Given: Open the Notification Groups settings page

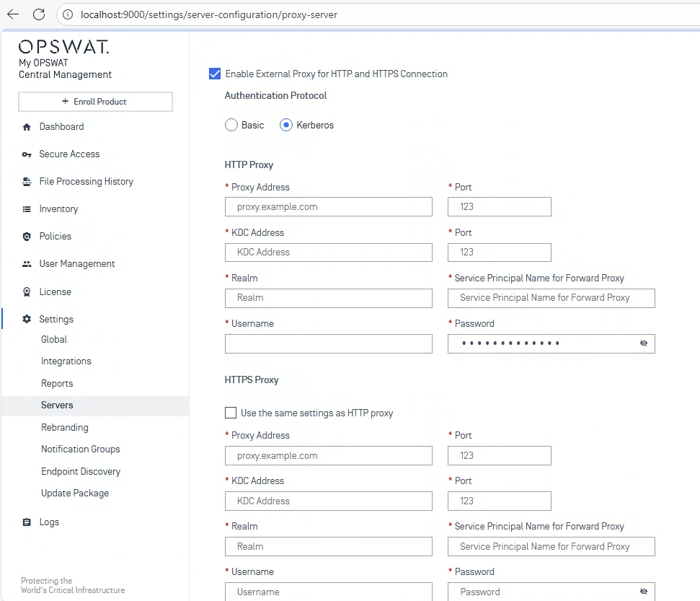Looking at the screenshot, I should [x=81, y=449].
